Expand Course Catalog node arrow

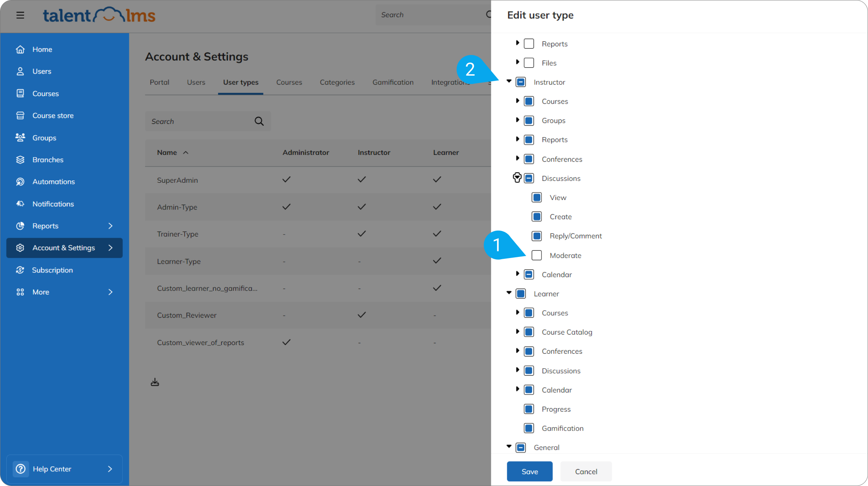tap(517, 332)
